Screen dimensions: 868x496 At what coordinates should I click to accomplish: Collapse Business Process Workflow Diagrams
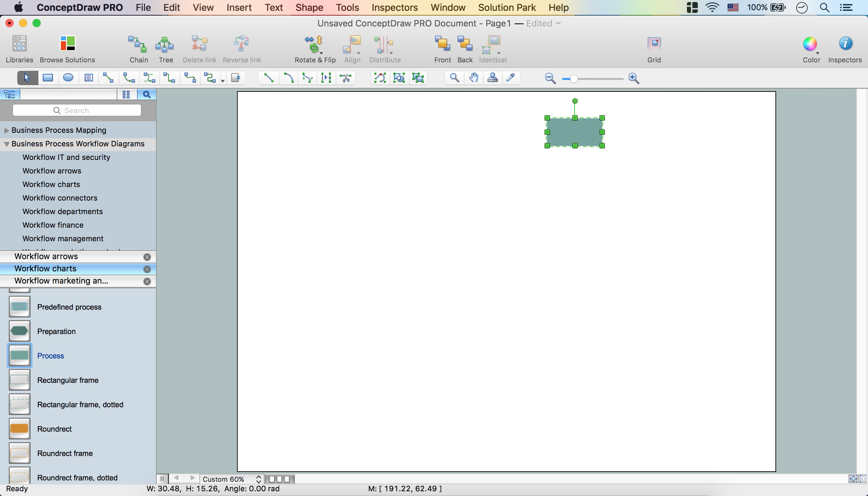coord(6,144)
